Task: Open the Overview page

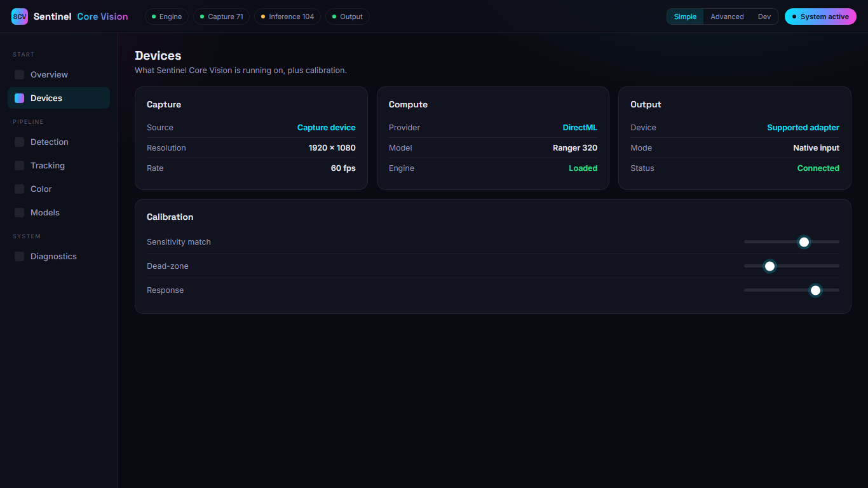Action: [x=58, y=74]
